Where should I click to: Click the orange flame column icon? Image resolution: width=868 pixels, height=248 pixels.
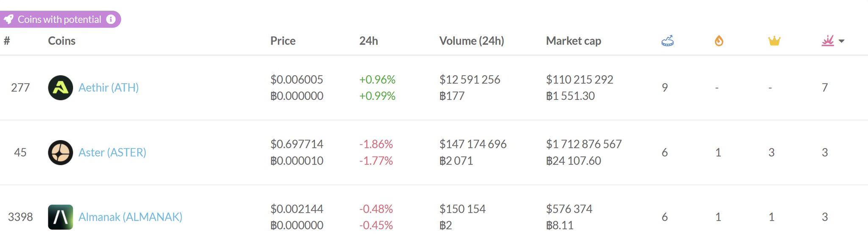click(x=719, y=41)
